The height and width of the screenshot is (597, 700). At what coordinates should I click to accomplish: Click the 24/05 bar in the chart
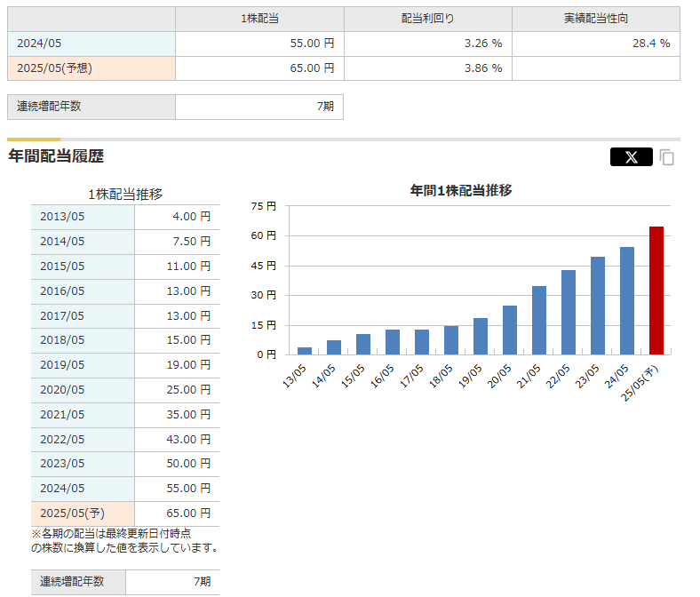click(627, 300)
